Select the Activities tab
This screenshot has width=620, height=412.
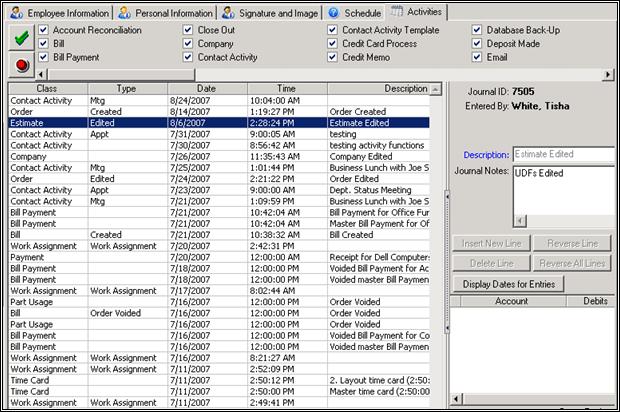[x=416, y=12]
